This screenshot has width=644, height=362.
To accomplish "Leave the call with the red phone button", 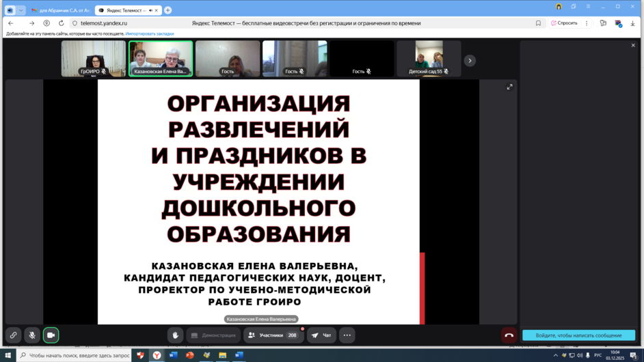I will 509,335.
